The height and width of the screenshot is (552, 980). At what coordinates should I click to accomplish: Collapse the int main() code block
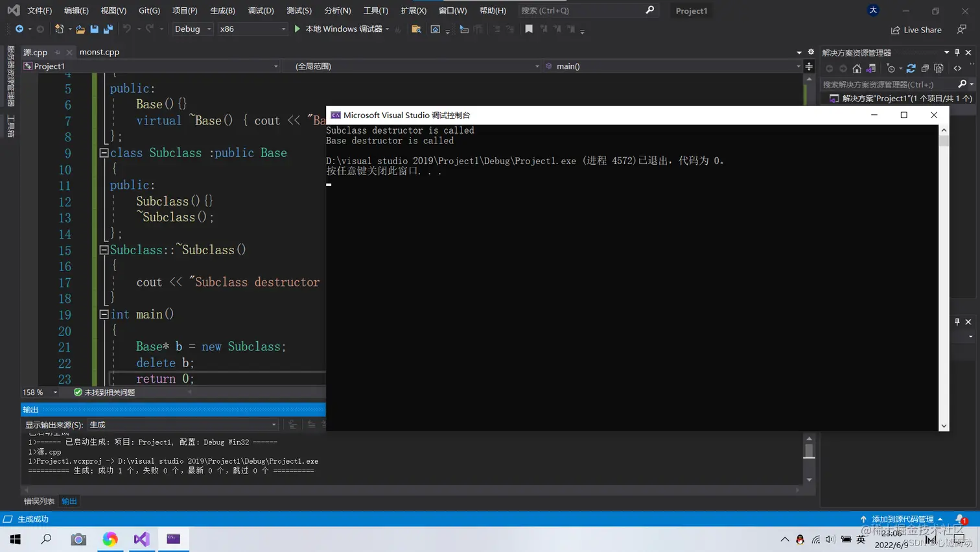coord(104,314)
